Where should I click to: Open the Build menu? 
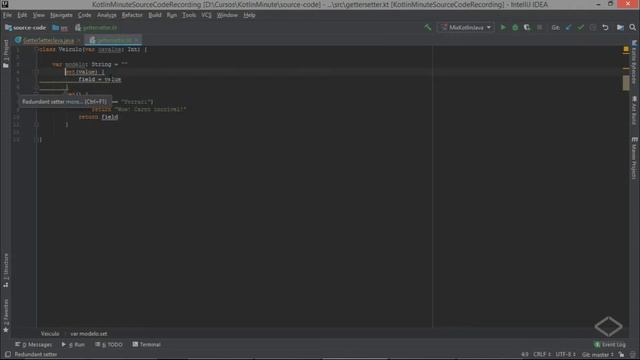155,15
